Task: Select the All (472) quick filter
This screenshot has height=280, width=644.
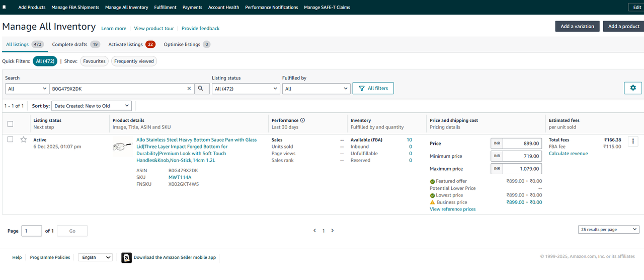Action: 45,61
